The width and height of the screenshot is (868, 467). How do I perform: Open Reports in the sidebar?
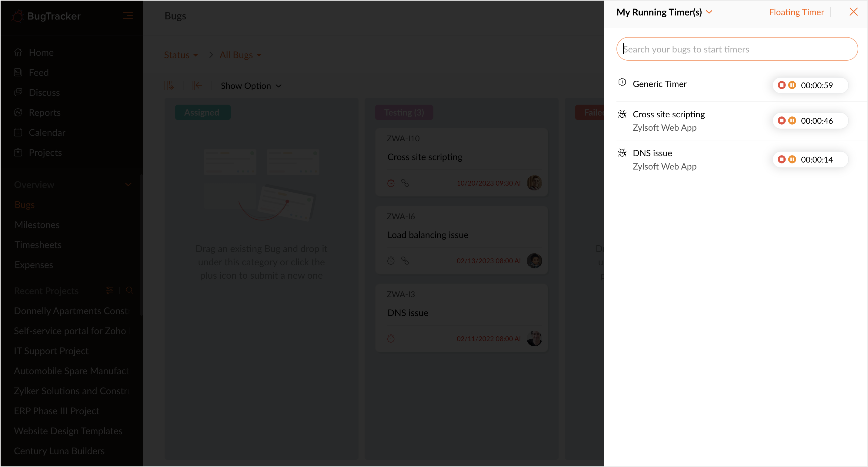[45, 112]
